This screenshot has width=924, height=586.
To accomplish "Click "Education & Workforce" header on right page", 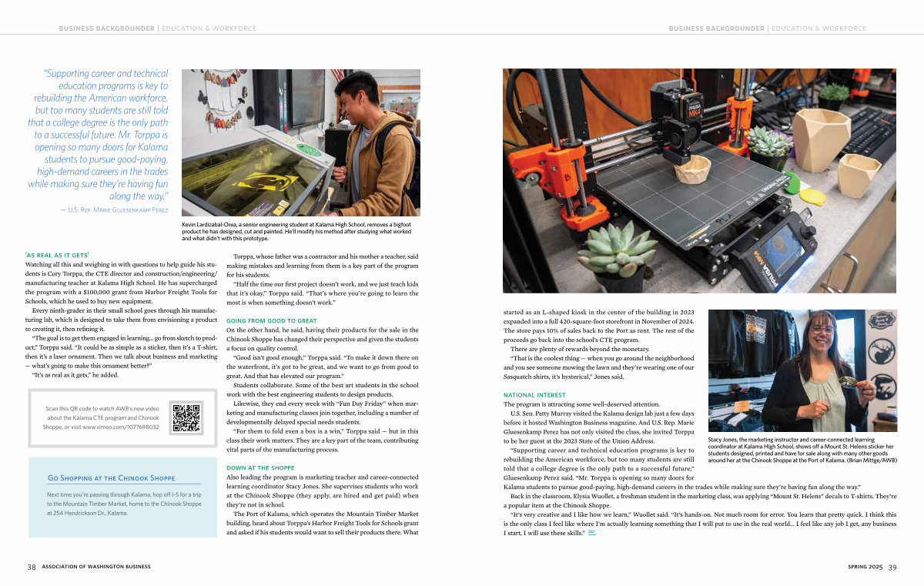I will coord(819,28).
